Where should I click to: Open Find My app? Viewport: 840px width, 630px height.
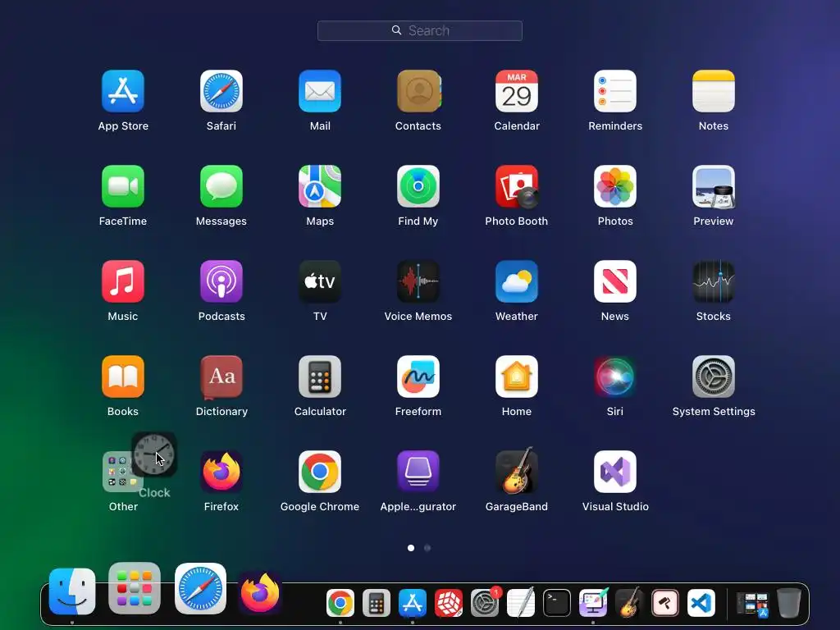(x=418, y=186)
